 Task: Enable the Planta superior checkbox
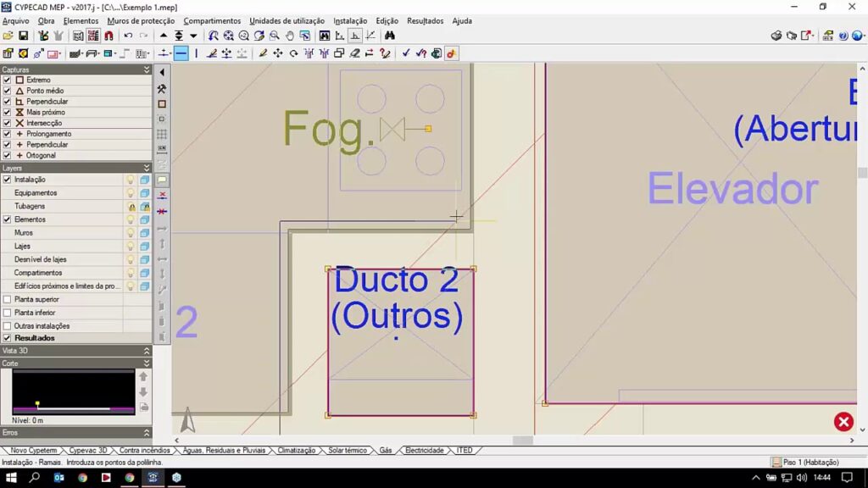pyautogui.click(x=8, y=299)
